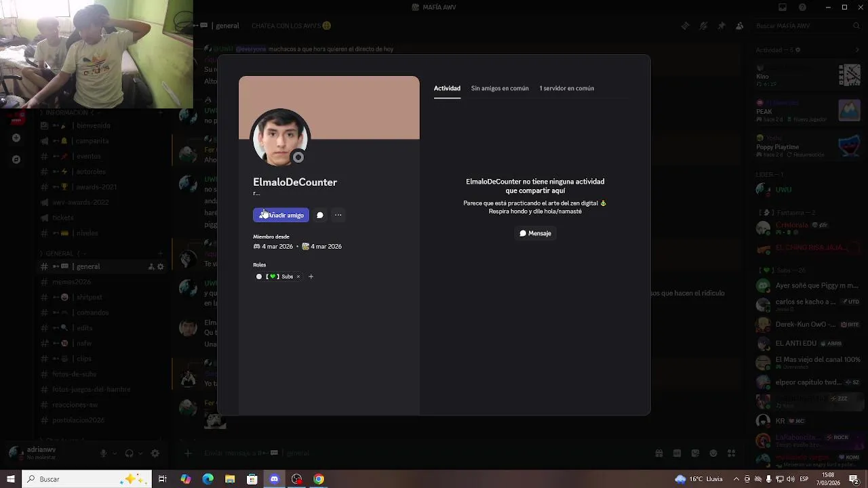Screen dimensions: 868x488
Task: Open microphone options dropdown arrow
Action: pos(115,453)
